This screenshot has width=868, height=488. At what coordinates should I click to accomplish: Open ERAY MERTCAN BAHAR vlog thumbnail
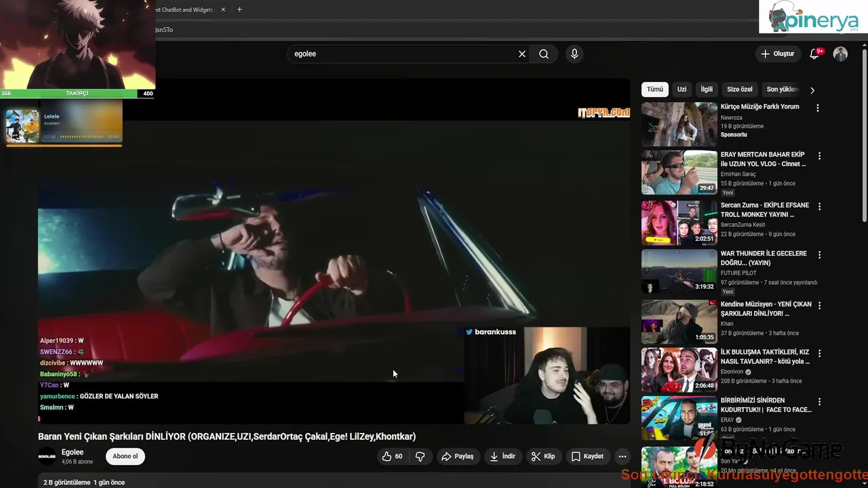[x=679, y=173]
